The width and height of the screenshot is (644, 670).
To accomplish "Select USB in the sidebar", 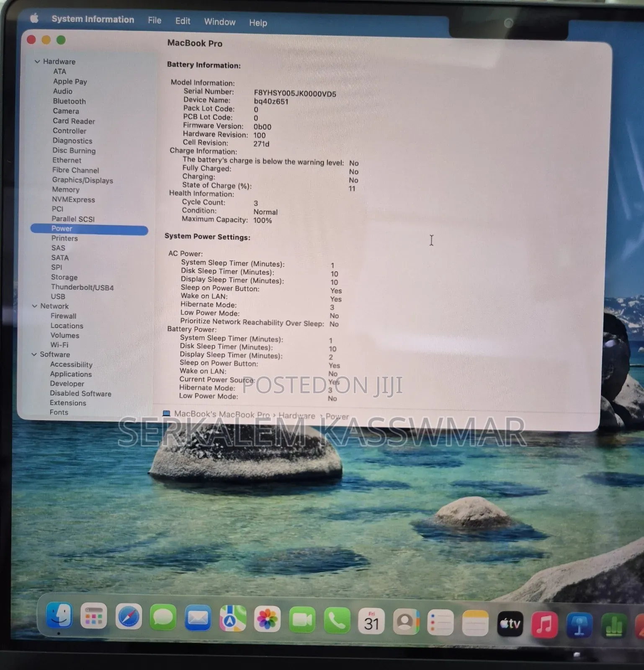I will [x=58, y=296].
